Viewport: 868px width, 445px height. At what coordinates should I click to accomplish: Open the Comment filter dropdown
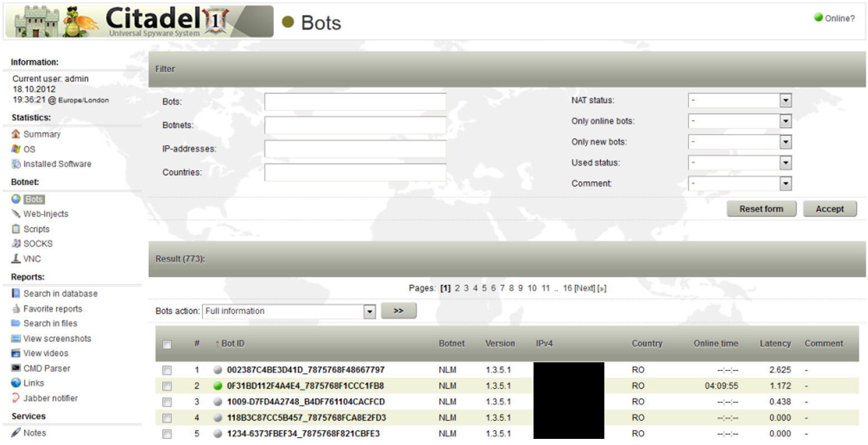click(x=739, y=184)
